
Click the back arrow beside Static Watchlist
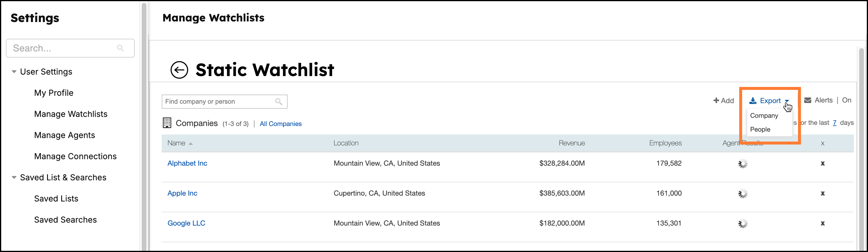click(179, 70)
